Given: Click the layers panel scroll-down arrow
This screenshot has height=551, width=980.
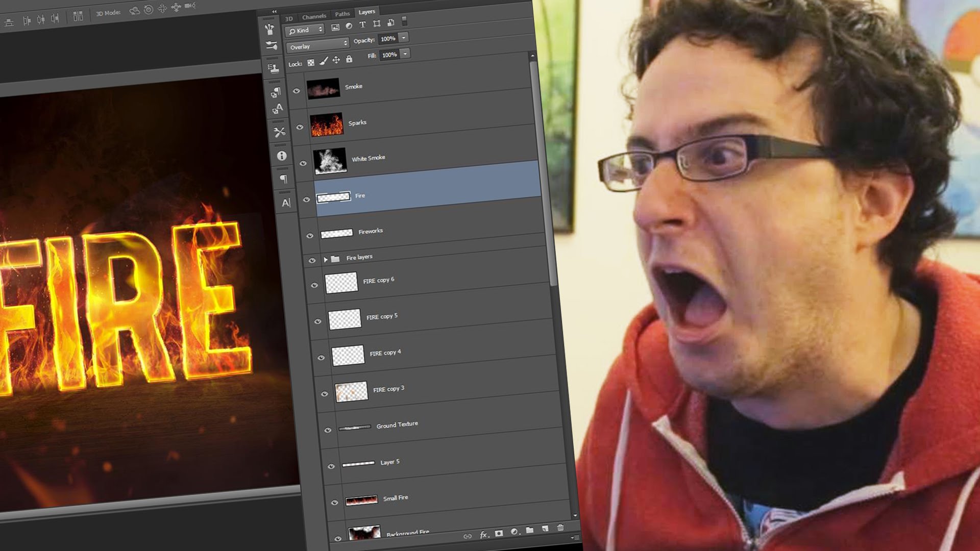Looking at the screenshot, I should point(575,516).
